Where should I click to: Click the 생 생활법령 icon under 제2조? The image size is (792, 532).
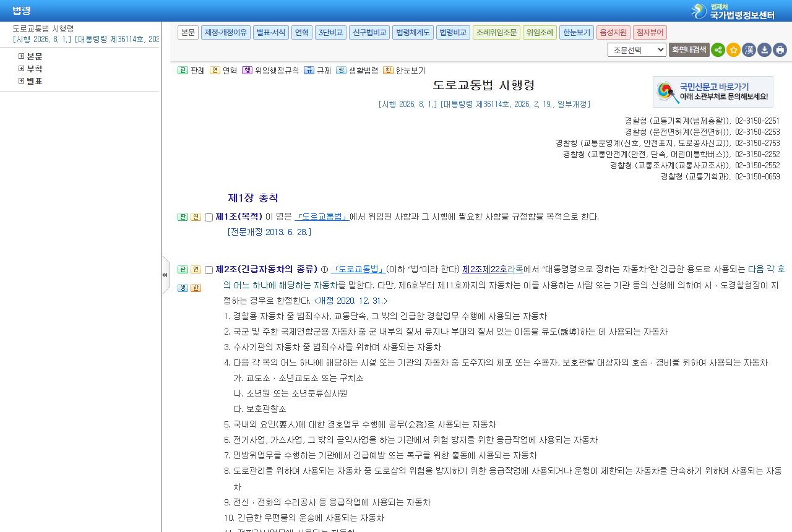(183, 288)
